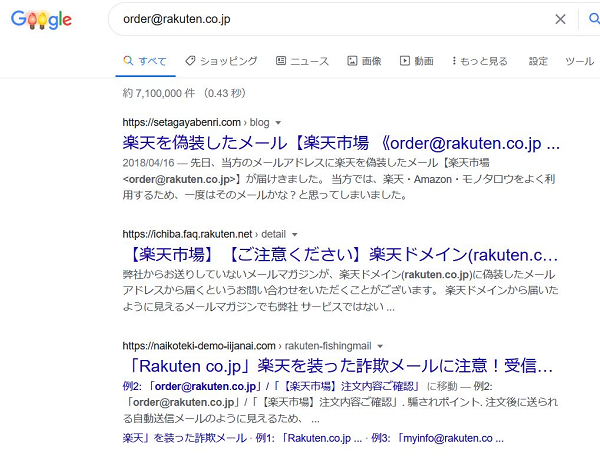
Task: Expand dropdown arrow beside setagayabenri.com blog
Action: [278, 123]
